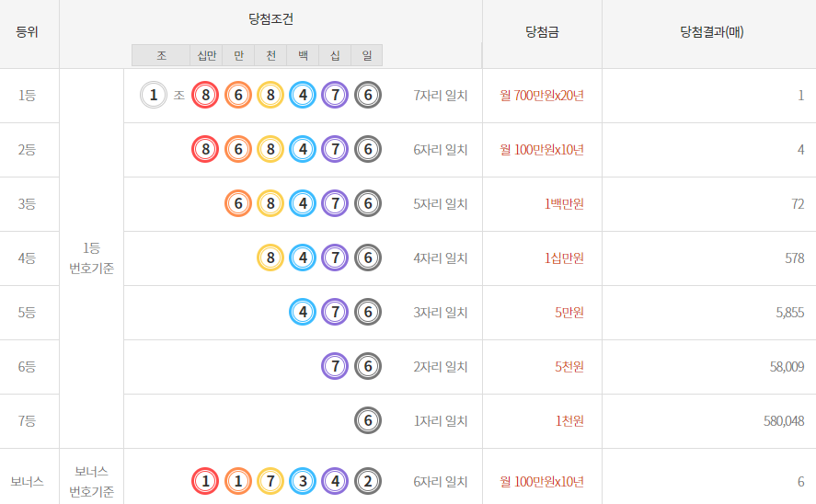816x504 pixels.
Task: Click the result count 5,855
Action: (790, 313)
